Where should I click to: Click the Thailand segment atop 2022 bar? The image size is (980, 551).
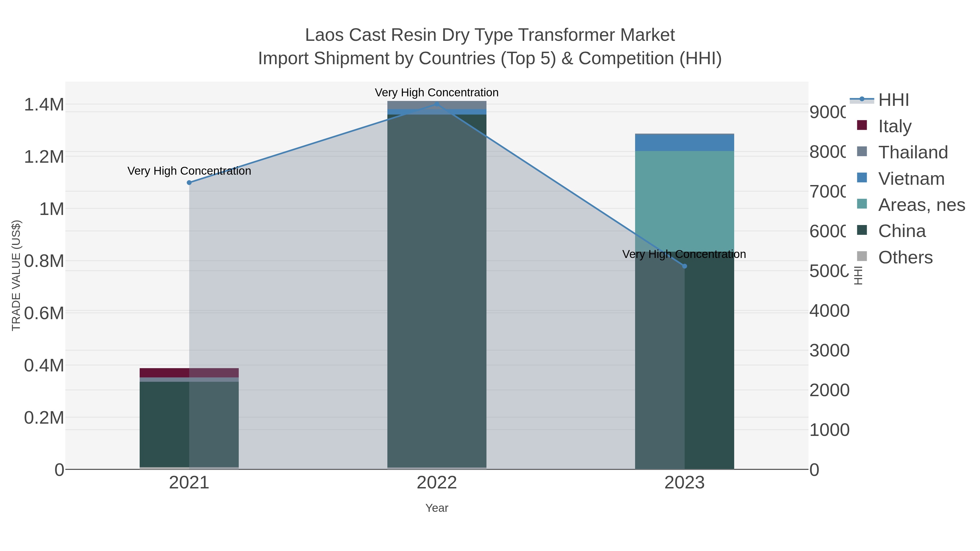pyautogui.click(x=437, y=105)
